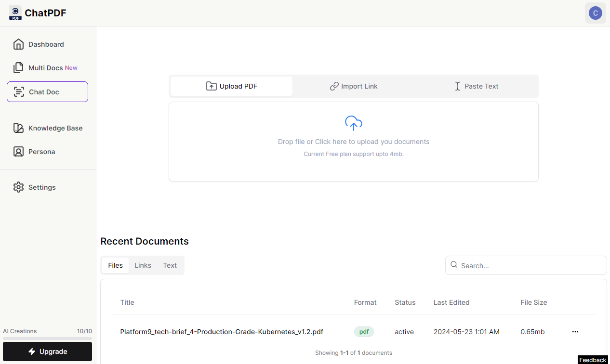Click the Last Edited column header
The height and width of the screenshot is (364, 610).
[451, 302]
